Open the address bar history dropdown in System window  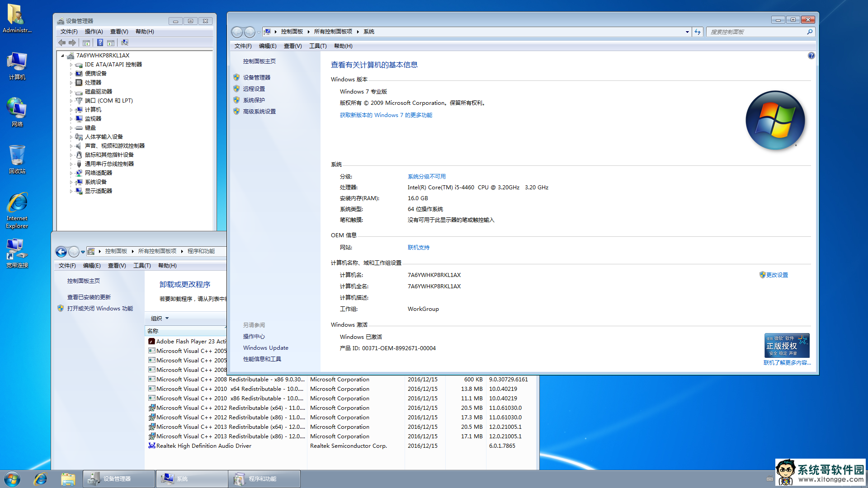(x=687, y=32)
